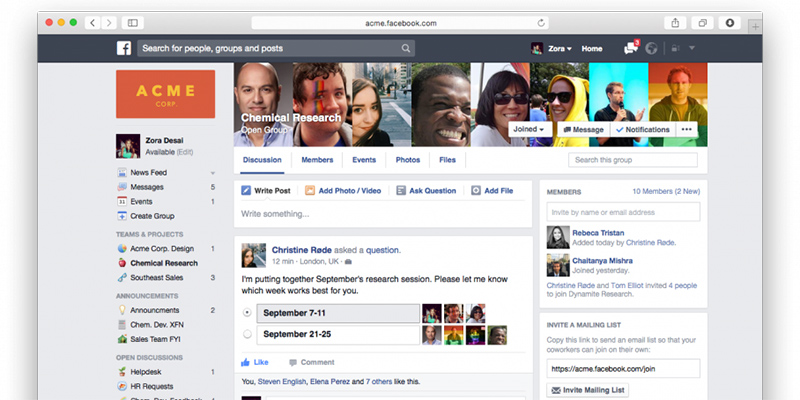
Task: Switch to the Members tab
Action: pyautogui.click(x=317, y=160)
